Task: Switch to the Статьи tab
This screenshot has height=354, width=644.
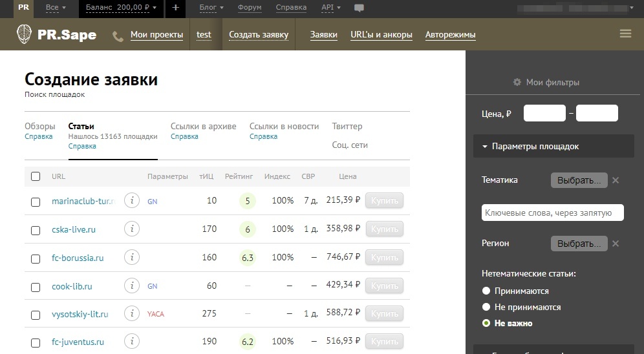Action: (81, 127)
